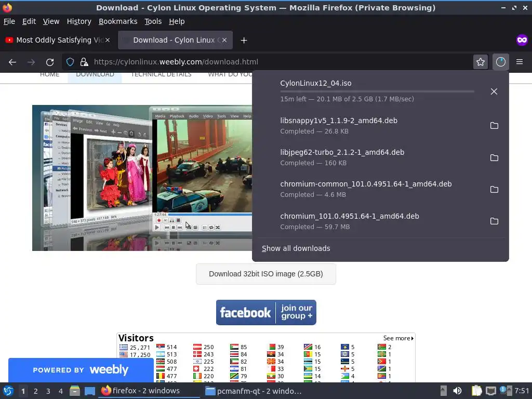
Task: Close the Download - Cylon Linux tab
Action: point(224,40)
